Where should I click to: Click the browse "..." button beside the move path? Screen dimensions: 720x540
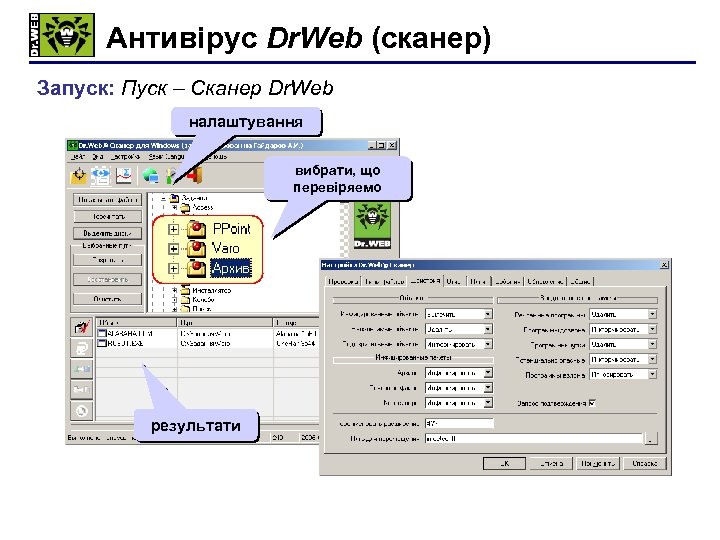[651, 439]
